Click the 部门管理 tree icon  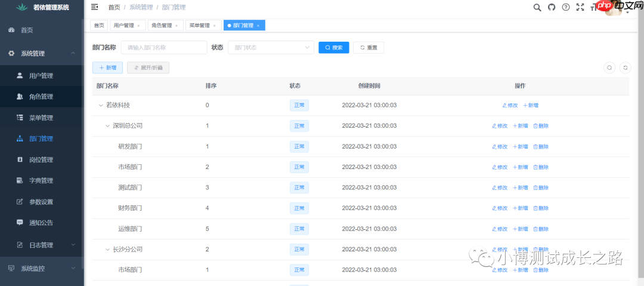(x=20, y=139)
